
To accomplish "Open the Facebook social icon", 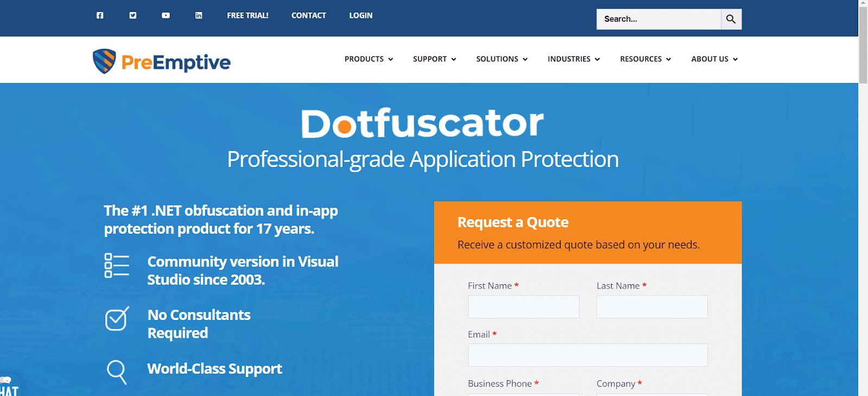I will click(100, 15).
